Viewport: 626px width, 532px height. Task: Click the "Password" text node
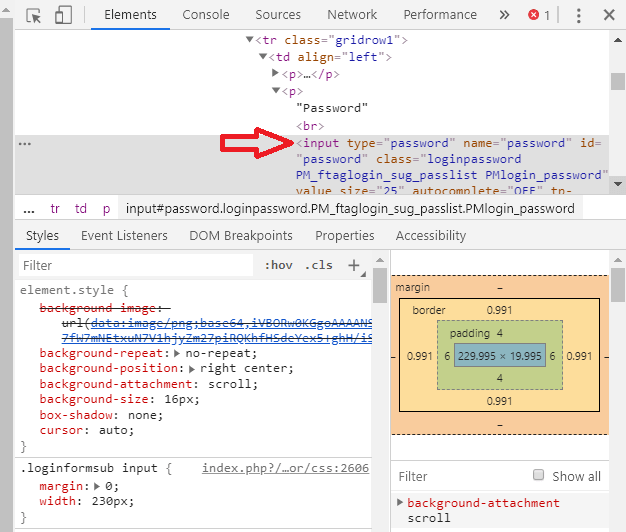click(332, 108)
